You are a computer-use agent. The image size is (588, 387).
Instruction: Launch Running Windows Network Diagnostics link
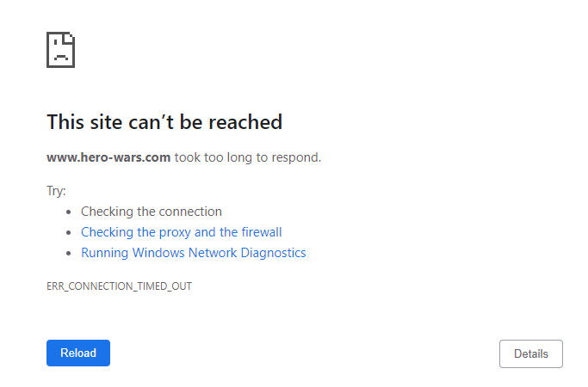point(194,253)
